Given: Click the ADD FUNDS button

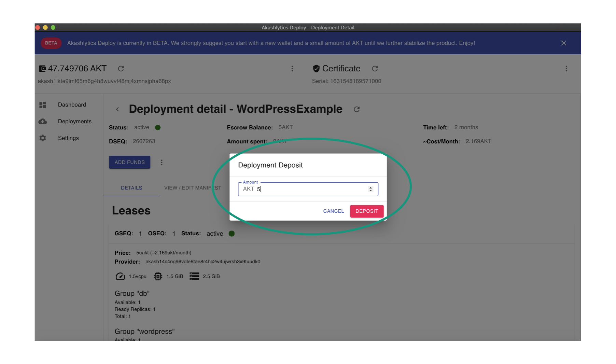Looking at the screenshot, I should click(x=130, y=162).
